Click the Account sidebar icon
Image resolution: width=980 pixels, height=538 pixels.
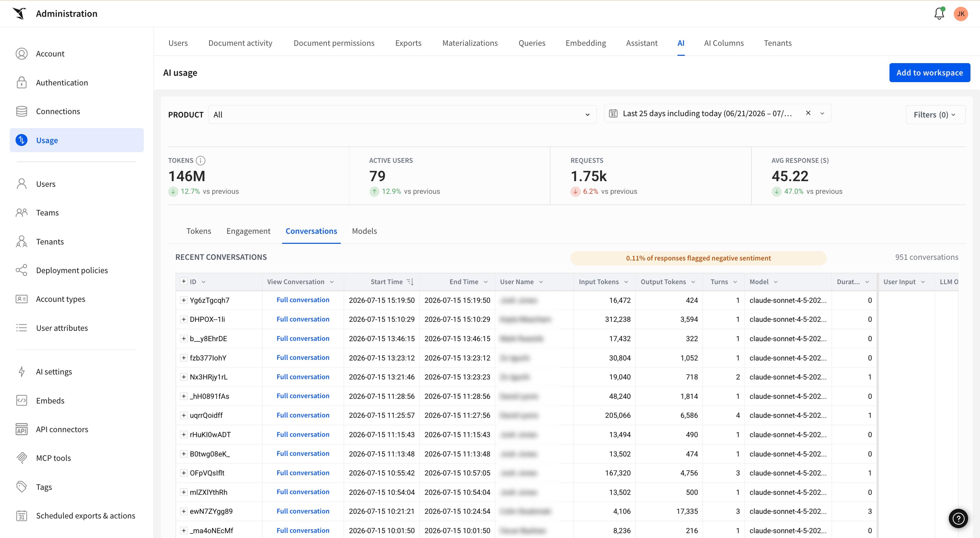coord(22,54)
